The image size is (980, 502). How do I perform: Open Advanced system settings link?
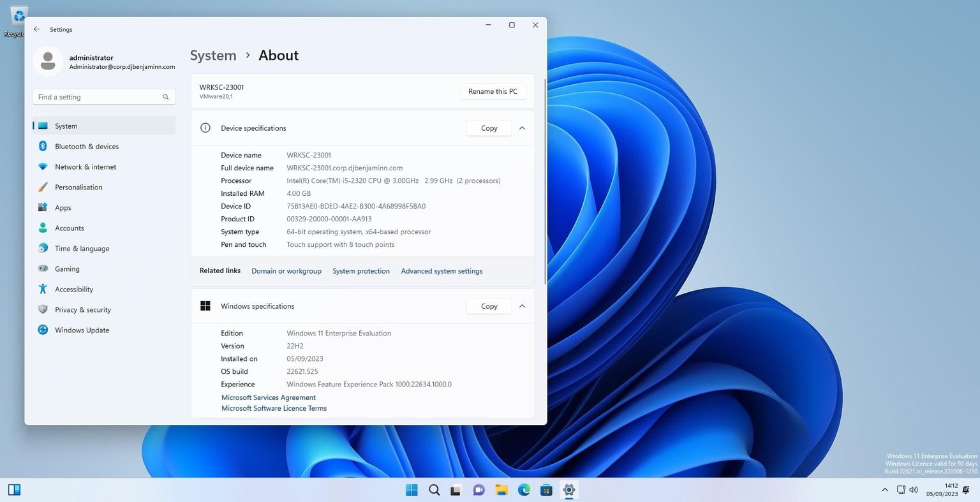click(x=442, y=271)
